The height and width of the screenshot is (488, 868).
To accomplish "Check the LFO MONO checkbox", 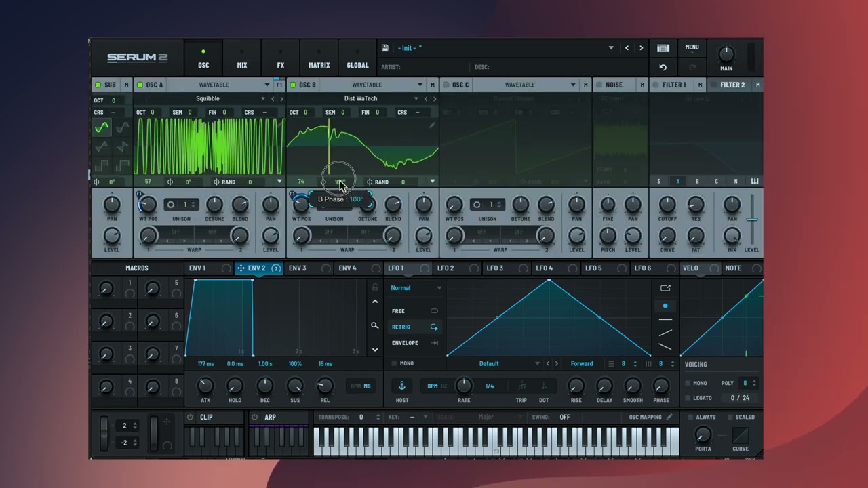I will point(394,363).
